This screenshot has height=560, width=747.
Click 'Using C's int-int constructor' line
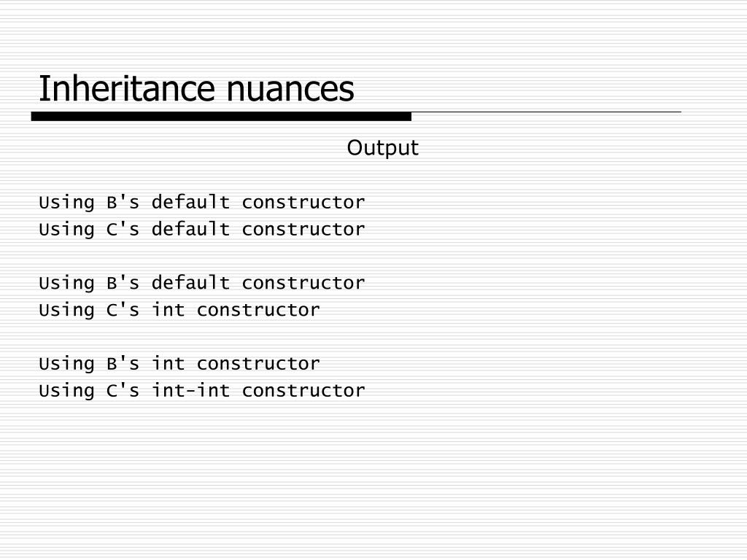pos(202,391)
